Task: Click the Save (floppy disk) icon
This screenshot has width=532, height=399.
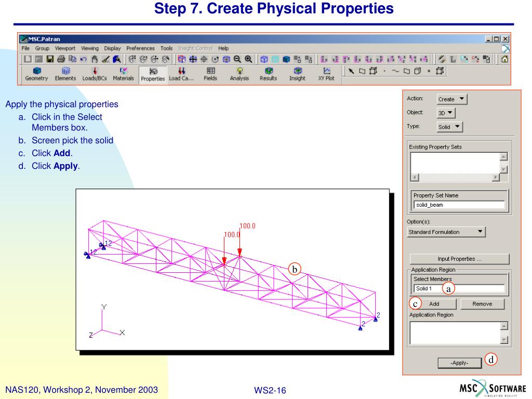Action: pyautogui.click(x=50, y=59)
